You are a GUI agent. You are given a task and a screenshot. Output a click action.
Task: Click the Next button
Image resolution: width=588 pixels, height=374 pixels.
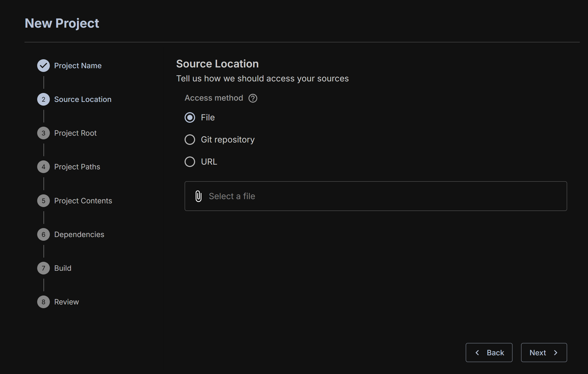544,352
